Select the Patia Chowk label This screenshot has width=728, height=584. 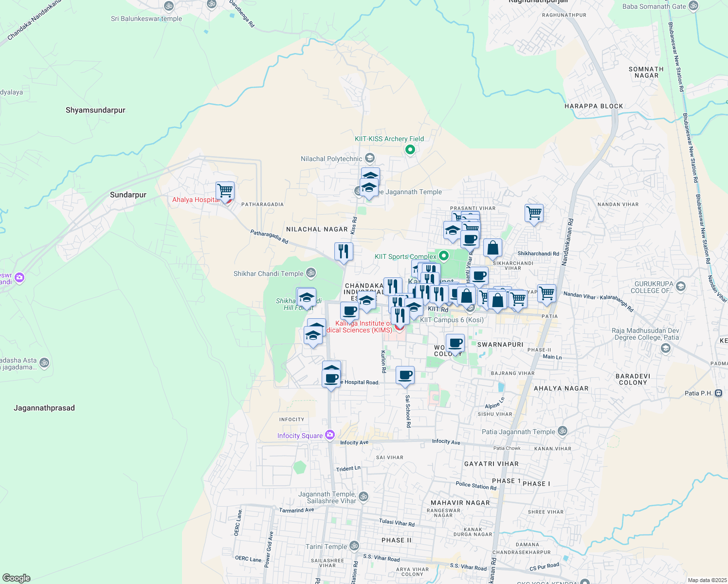coord(507,448)
